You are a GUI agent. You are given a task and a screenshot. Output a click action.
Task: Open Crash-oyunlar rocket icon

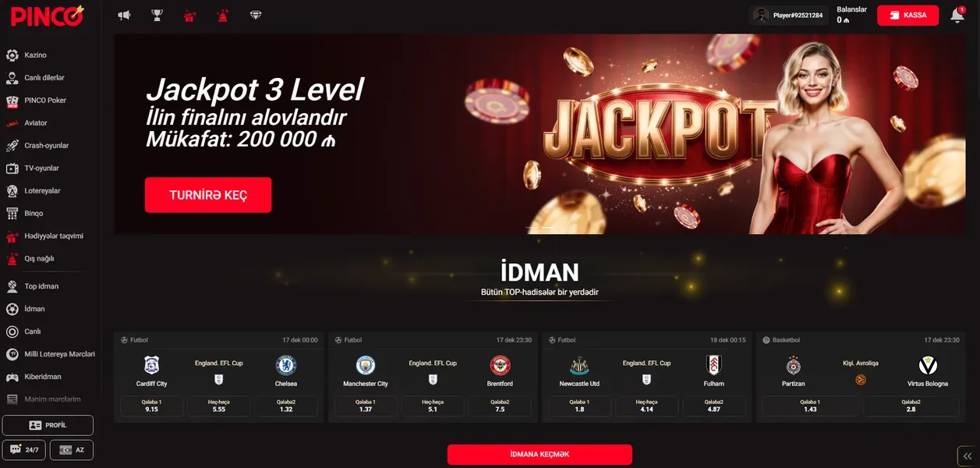pos(12,146)
